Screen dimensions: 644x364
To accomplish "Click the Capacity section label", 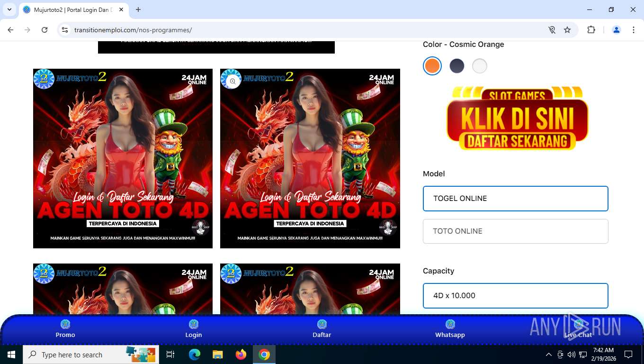I will tap(438, 271).
